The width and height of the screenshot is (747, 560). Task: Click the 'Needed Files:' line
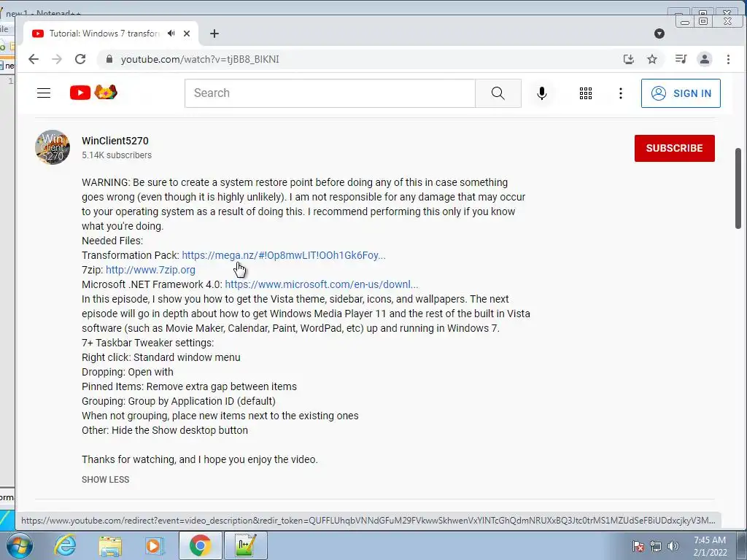(112, 241)
